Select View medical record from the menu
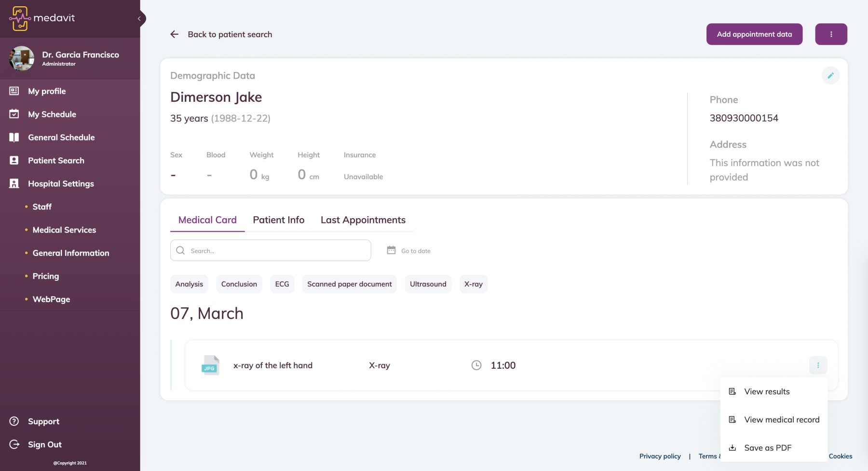The image size is (868, 471). click(781, 420)
